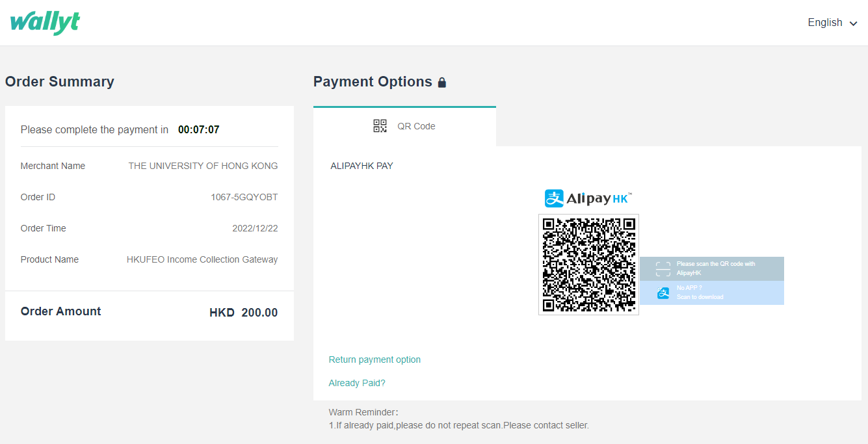Click the AlipayHK logo above the QR code
Screen dimensions: 868x444
click(x=588, y=198)
